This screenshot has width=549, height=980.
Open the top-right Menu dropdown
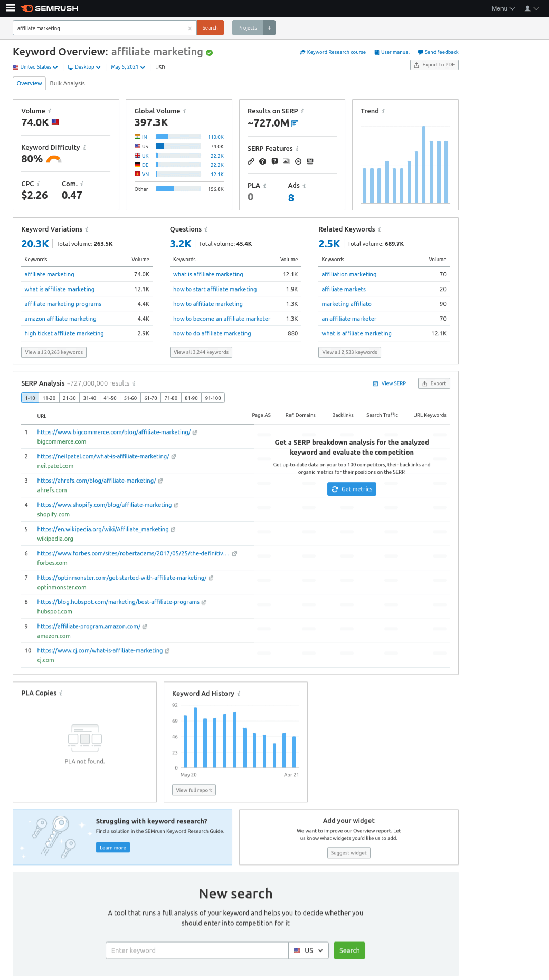503,8
